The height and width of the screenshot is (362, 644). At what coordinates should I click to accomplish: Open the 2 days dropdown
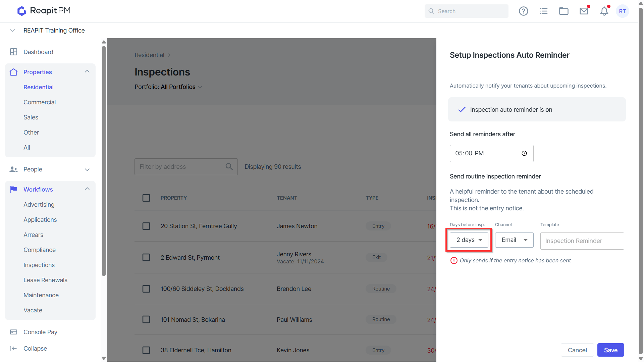469,240
